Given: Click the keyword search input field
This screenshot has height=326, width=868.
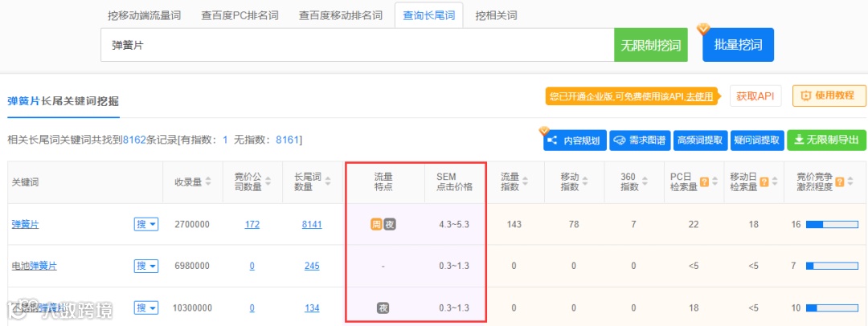Looking at the screenshot, I should [x=357, y=46].
